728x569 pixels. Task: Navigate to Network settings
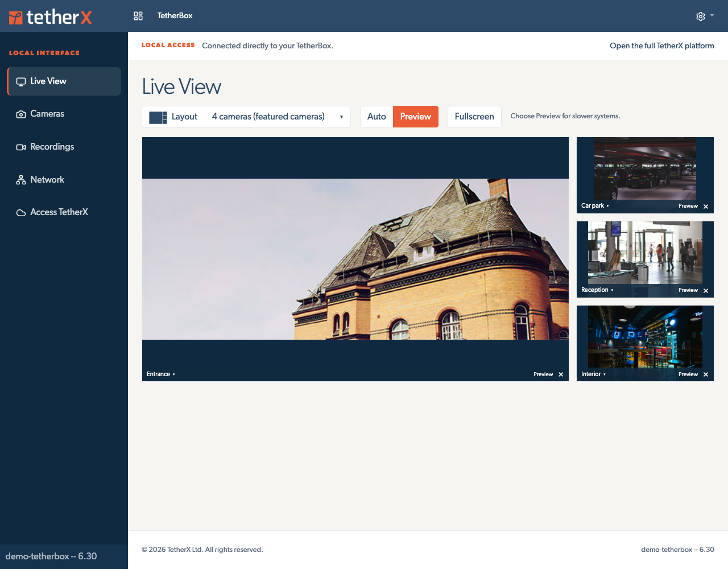pos(64,180)
